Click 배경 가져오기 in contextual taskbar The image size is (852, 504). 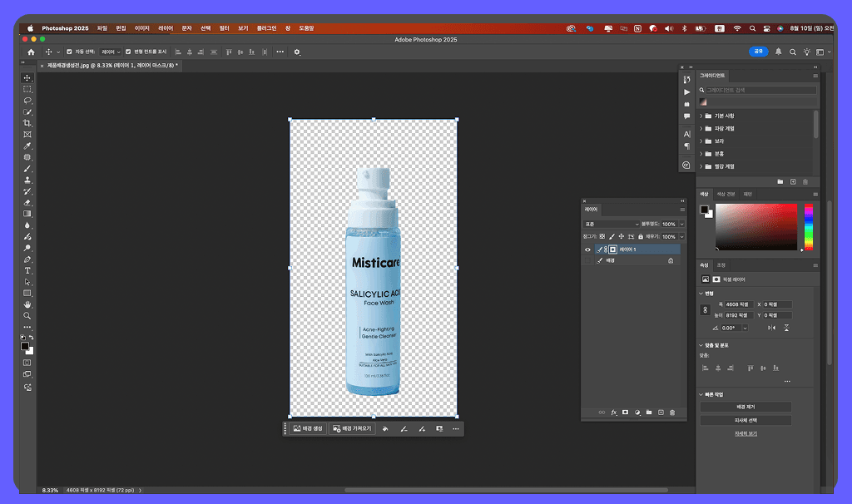(x=352, y=429)
